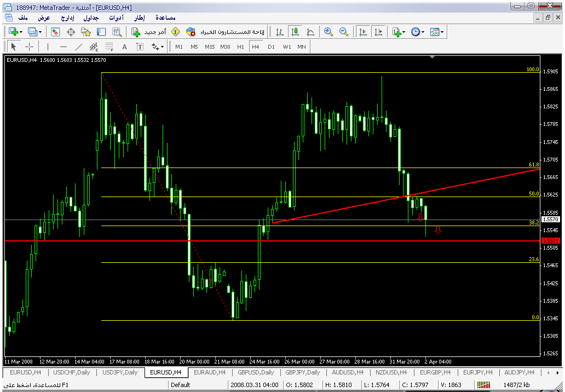Click the red 1.5521 price level label
This screenshot has width=565, height=392.
(550, 241)
